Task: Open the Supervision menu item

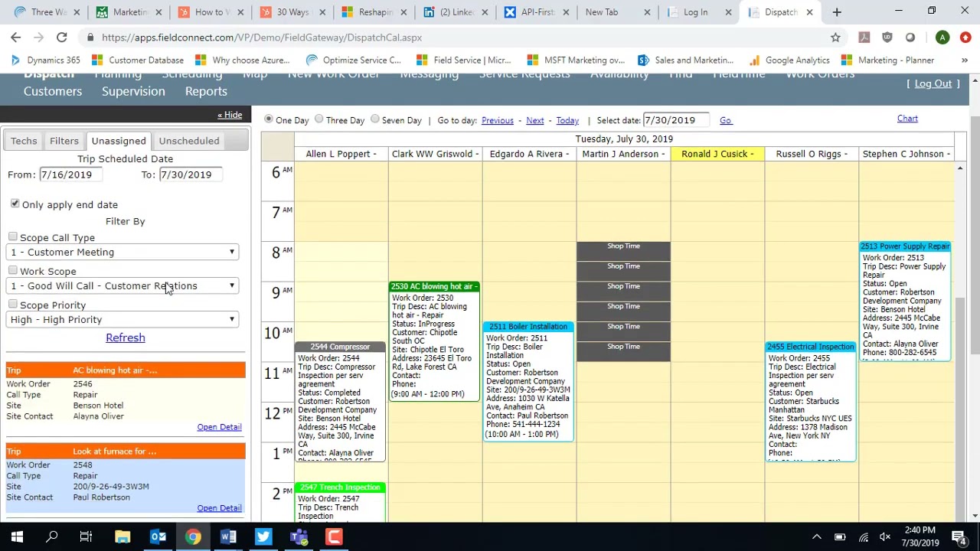Action: [x=133, y=91]
